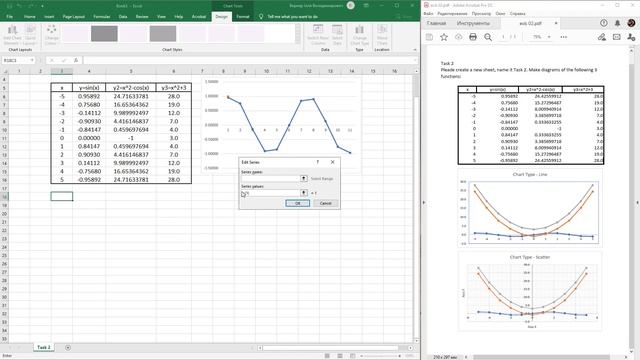Click OK in Edit Series dialog

298,203
